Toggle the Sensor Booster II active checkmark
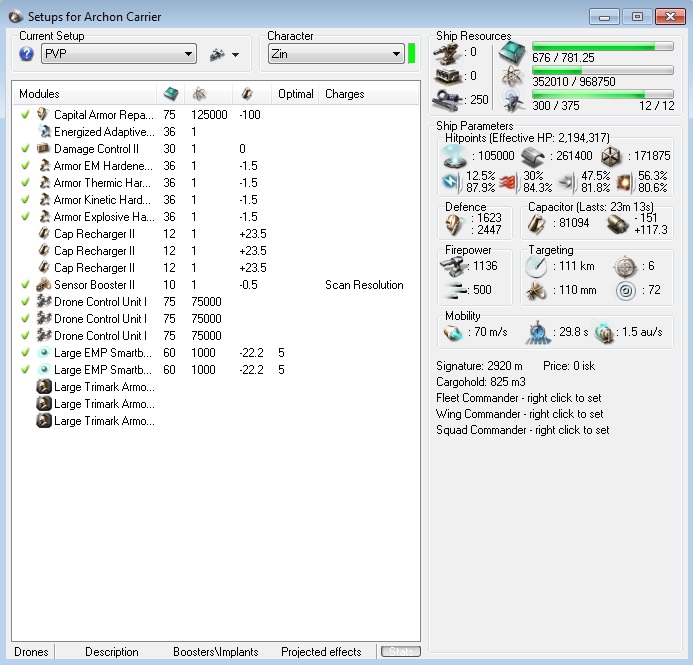The height and width of the screenshot is (665, 693). 25,285
